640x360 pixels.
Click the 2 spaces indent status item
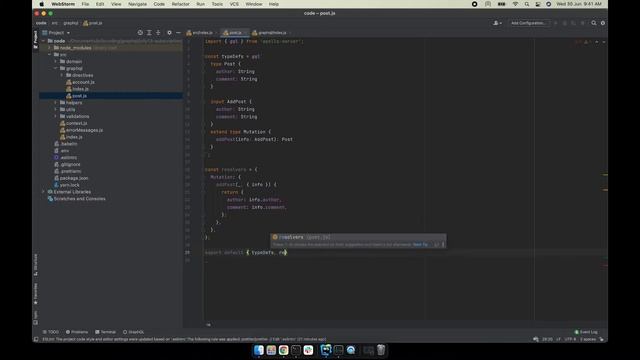pyautogui.click(x=588, y=339)
